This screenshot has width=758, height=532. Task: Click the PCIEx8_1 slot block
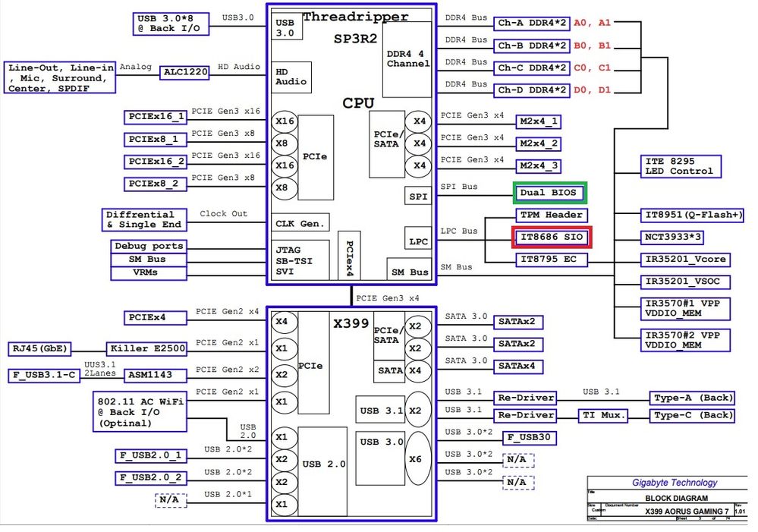pos(156,140)
